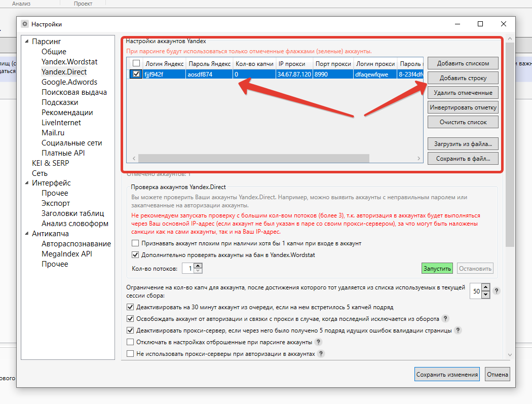Toggle 'Дополнительно проверять аккаунты на бан' checkbox
Image resolution: width=532 pixels, height=404 pixels.
click(135, 255)
